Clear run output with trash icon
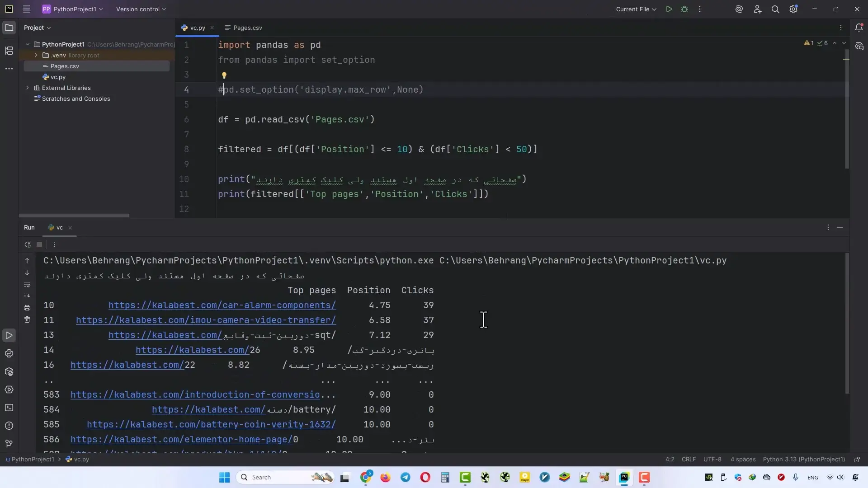This screenshot has height=488, width=868. (x=27, y=320)
